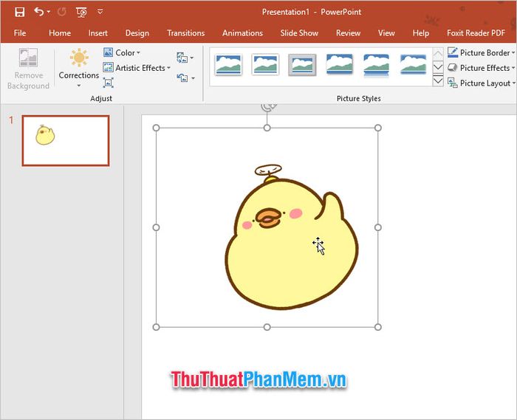Apply the third picture style in gallery
Viewport: 517px width, 420px height.
pos(302,65)
